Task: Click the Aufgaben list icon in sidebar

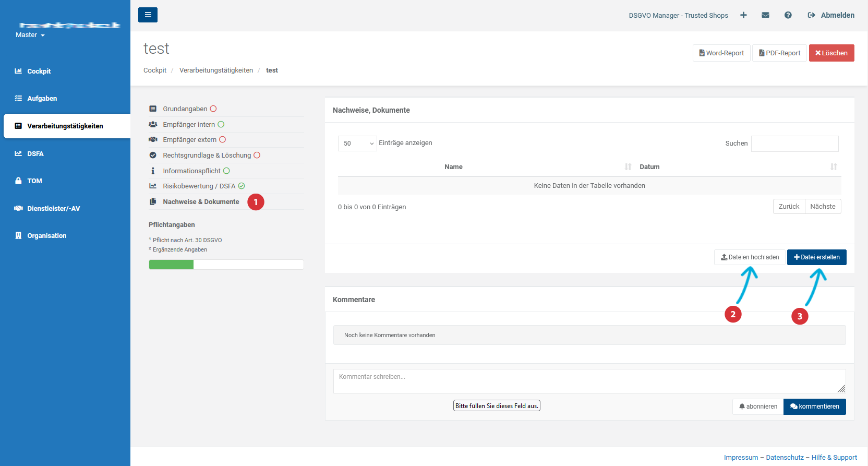Action: [x=18, y=98]
